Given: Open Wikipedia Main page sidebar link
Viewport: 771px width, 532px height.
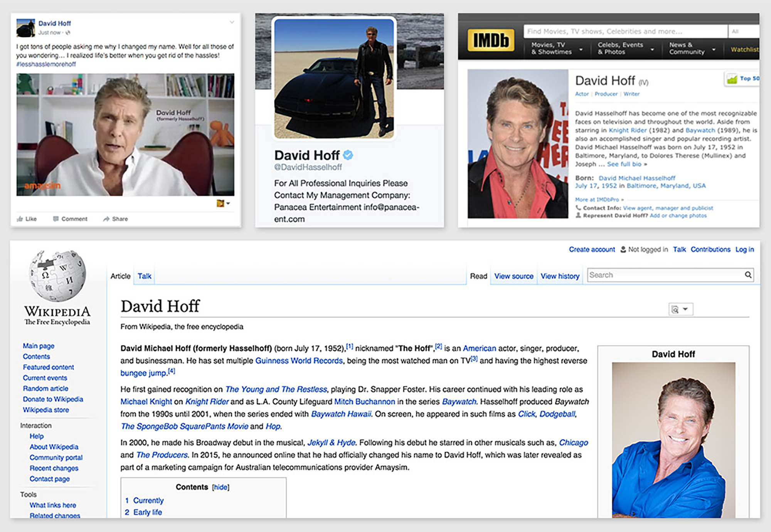Looking at the screenshot, I should [39, 346].
